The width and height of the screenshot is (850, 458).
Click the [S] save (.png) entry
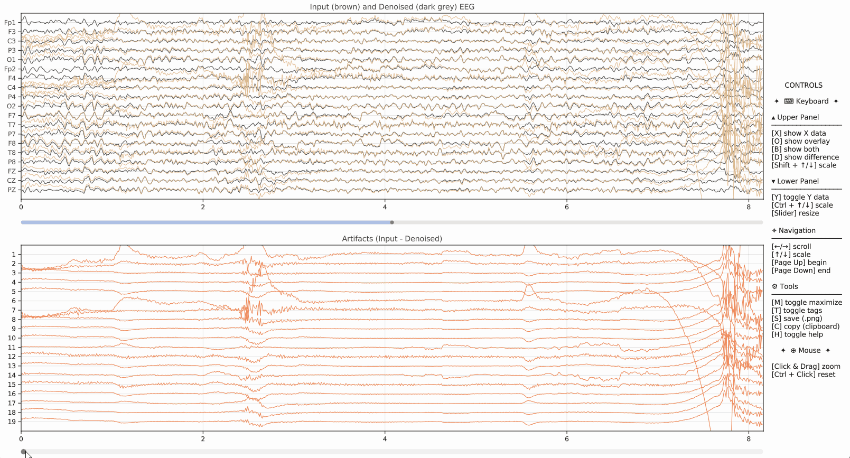798,318
